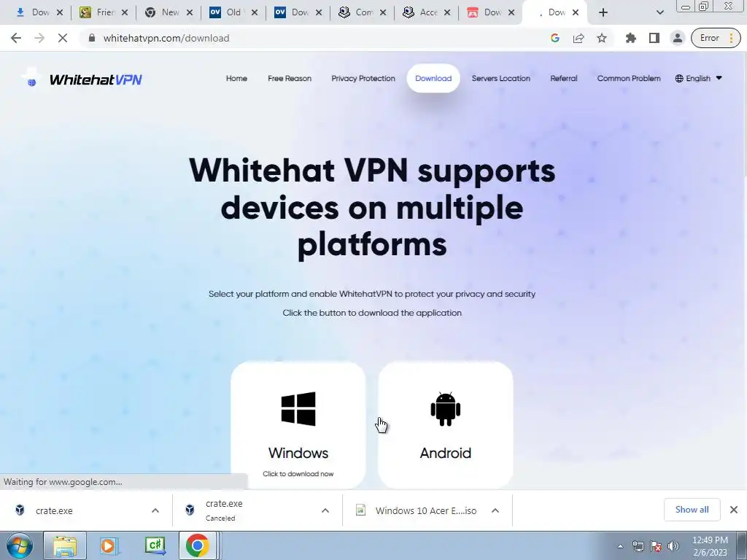747x560 pixels.
Task: Expand options for first crate.exe download
Action: (x=155, y=510)
